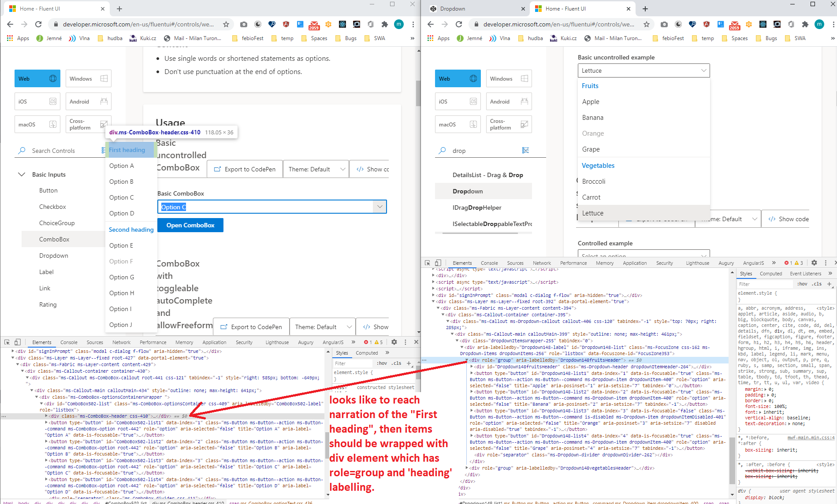The width and height of the screenshot is (837, 504).
Task: Click the Chrome profile avatar icon
Action: coord(399,24)
